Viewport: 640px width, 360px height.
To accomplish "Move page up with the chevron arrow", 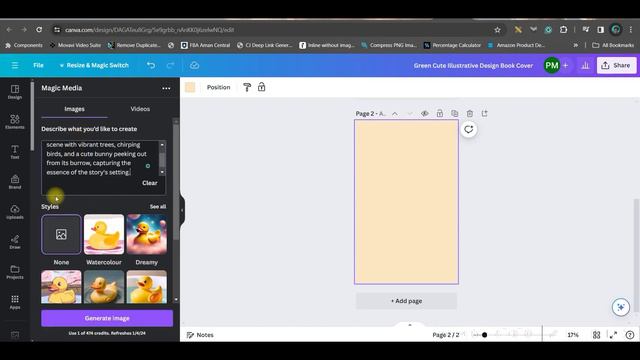I will (395, 114).
